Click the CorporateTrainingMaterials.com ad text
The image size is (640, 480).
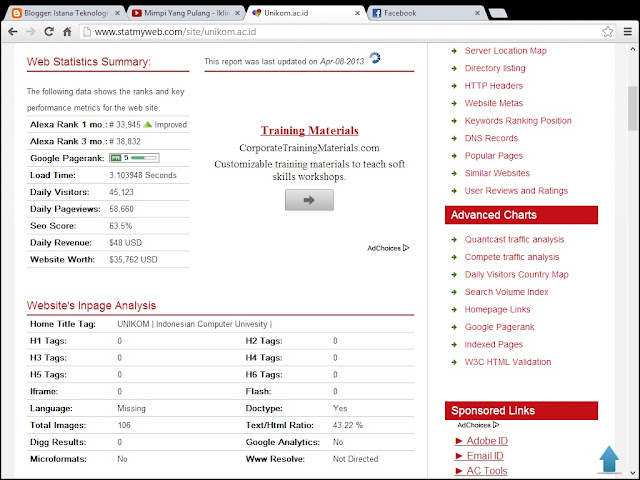[x=309, y=148]
